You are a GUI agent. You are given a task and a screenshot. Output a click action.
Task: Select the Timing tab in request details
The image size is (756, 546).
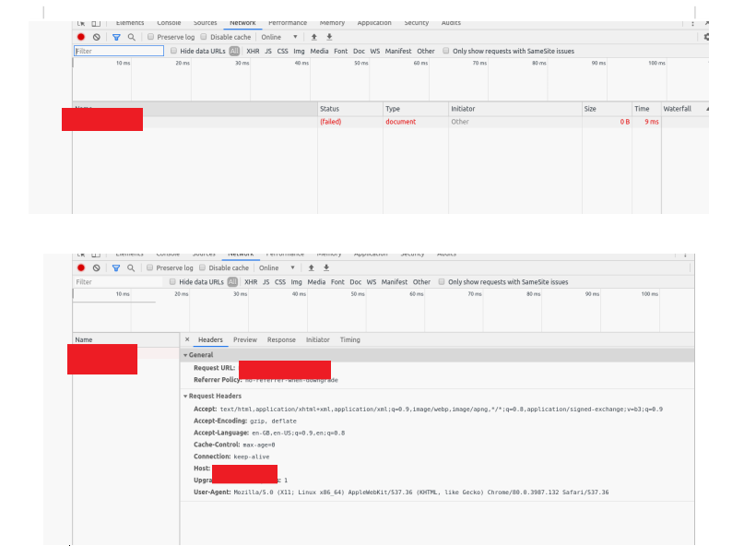(350, 339)
